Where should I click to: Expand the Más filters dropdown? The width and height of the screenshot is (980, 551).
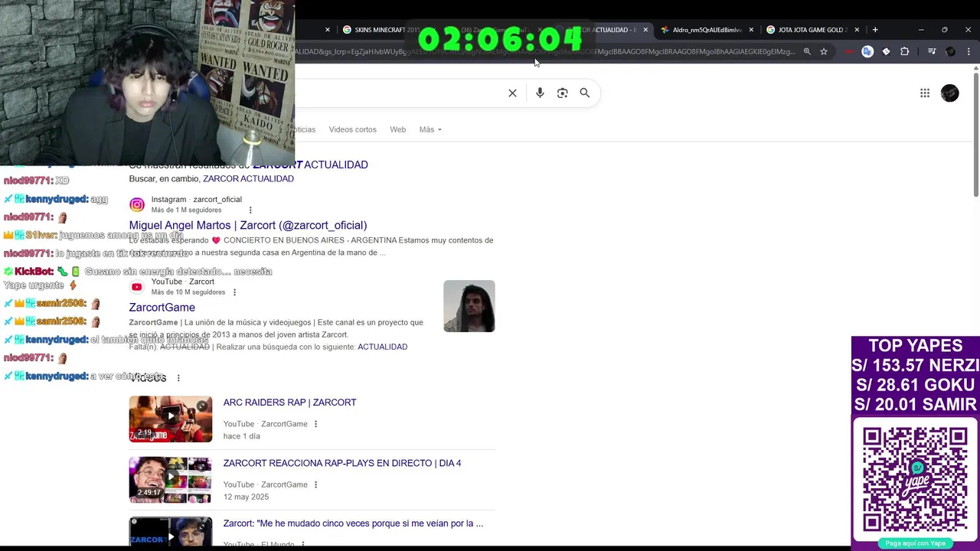pos(430,129)
